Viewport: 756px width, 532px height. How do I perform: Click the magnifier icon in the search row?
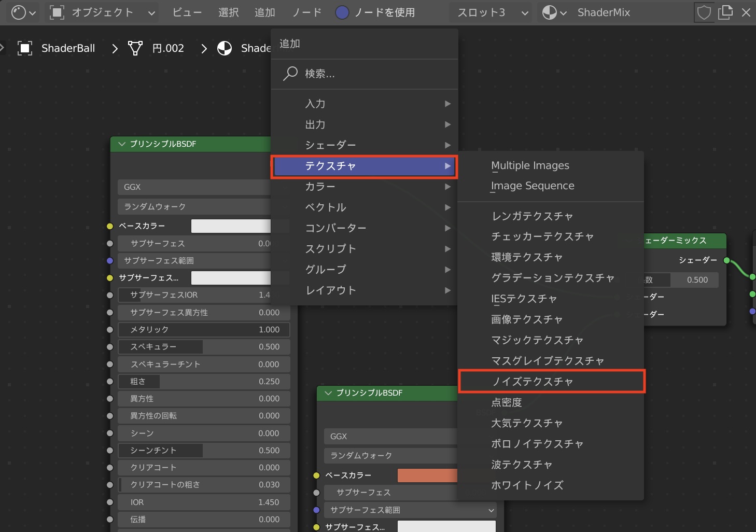pos(290,74)
